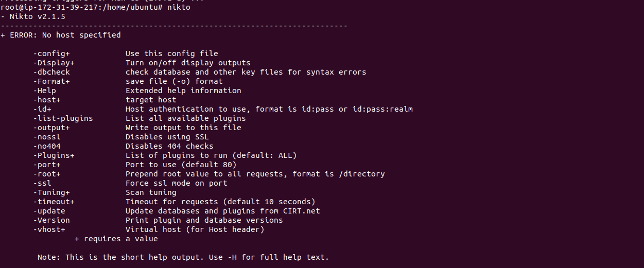Click the -nossl option text
This screenshot has width=644, height=268.
coord(47,137)
